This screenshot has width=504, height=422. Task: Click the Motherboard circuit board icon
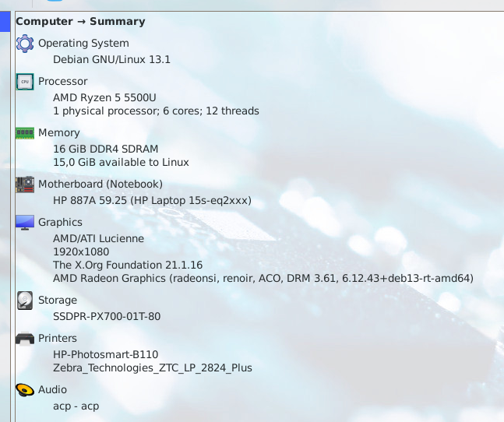[x=25, y=185]
